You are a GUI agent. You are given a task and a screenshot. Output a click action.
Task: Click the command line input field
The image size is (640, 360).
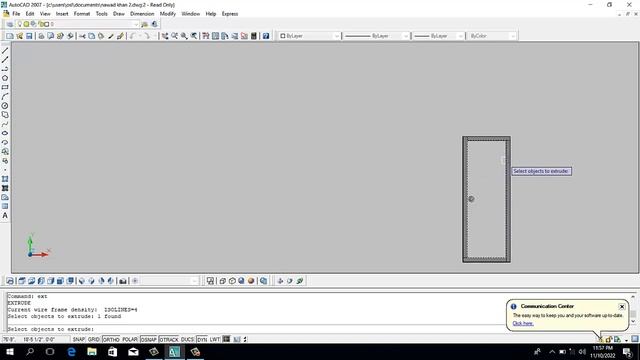[257, 329]
